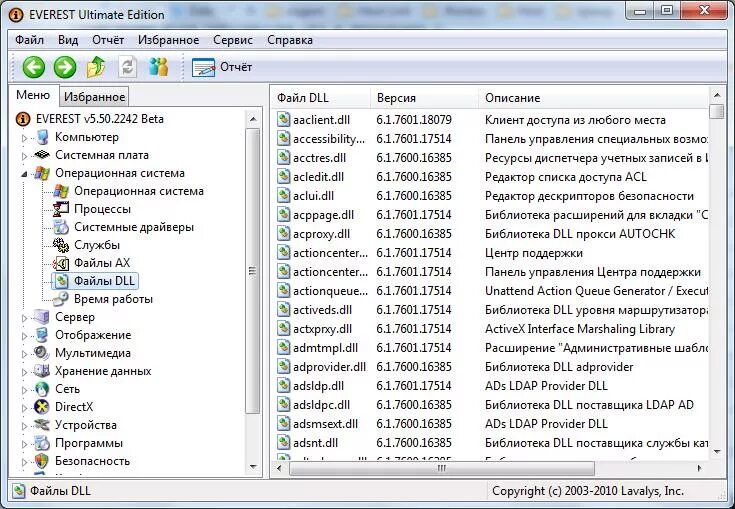This screenshot has width=735, height=509.
Task: Open the users toolbar icon
Action: (x=158, y=67)
